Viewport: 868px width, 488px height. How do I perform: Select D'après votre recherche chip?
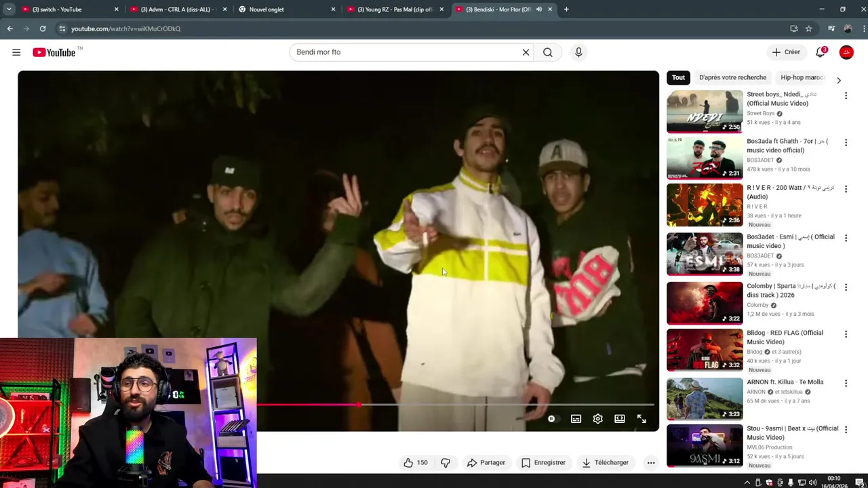[732, 77]
